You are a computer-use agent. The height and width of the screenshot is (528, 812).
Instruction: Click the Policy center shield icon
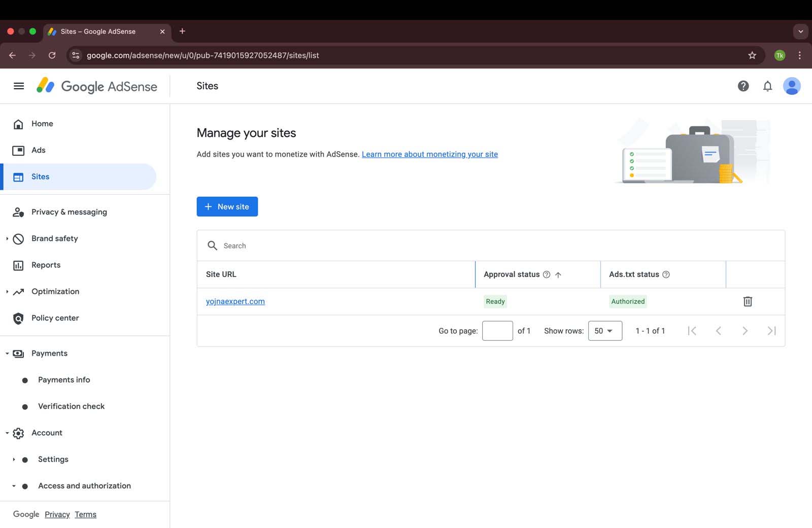[18, 318]
